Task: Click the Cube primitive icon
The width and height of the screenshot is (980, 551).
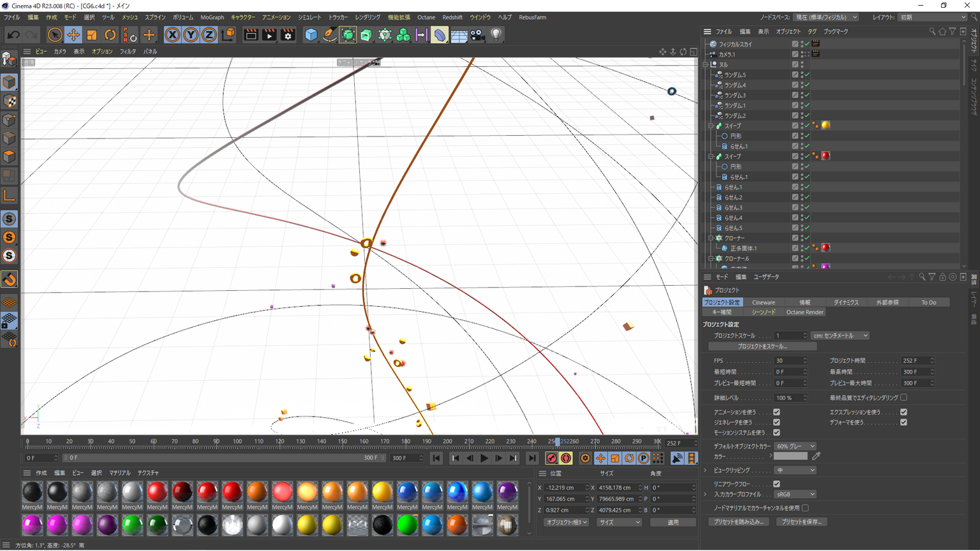Action: pyautogui.click(x=311, y=35)
